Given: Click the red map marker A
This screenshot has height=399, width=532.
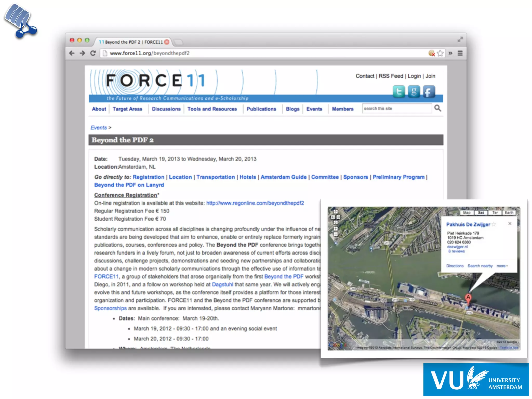Looking at the screenshot, I should [468, 298].
